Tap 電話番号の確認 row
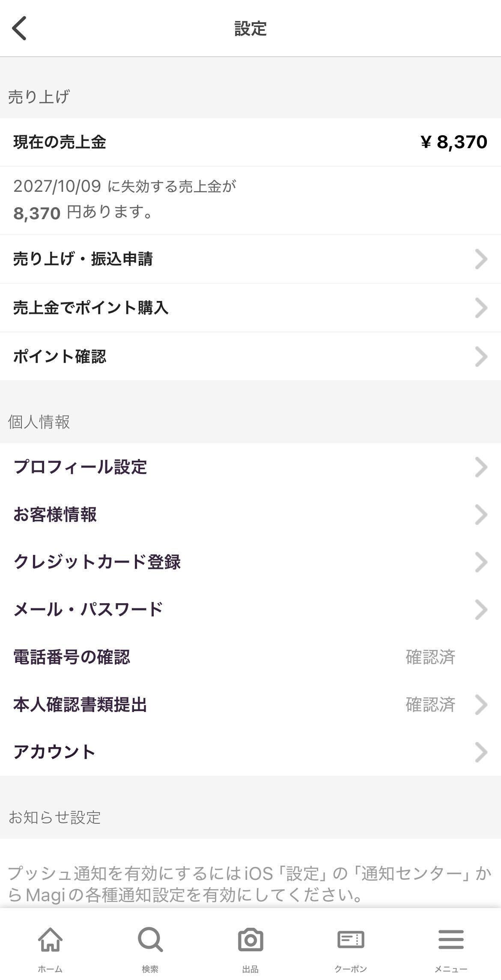The width and height of the screenshot is (501, 980). click(x=72, y=657)
